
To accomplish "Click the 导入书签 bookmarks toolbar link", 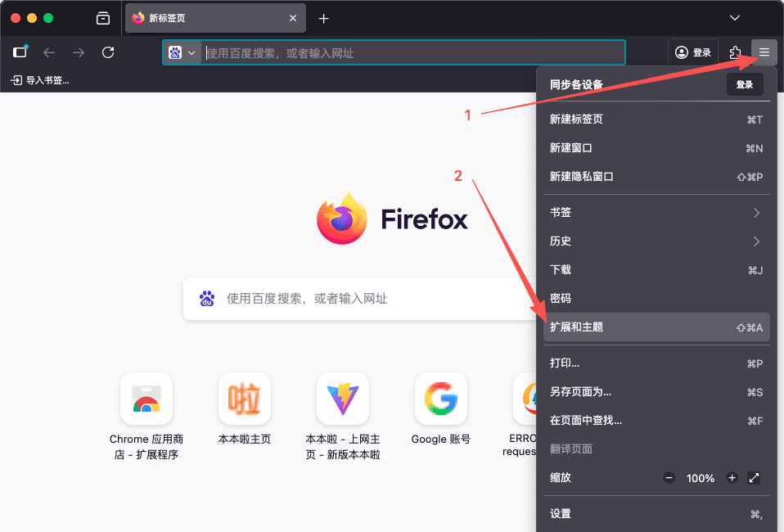I will pos(40,80).
